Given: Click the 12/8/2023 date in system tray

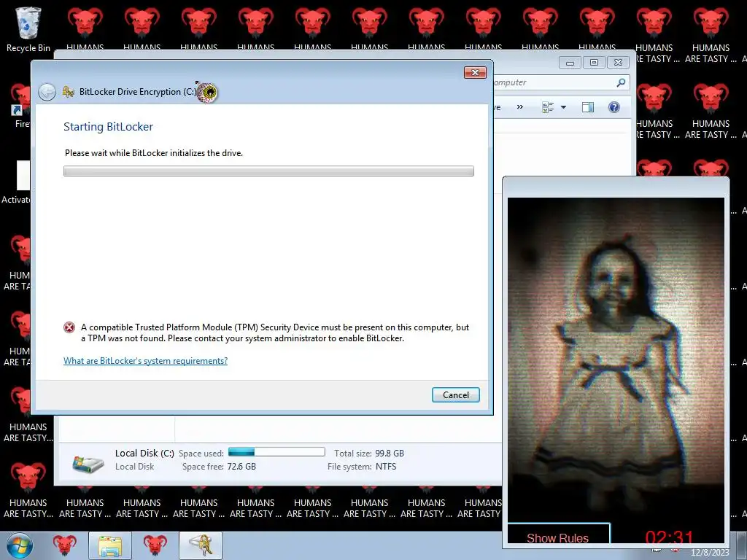Looking at the screenshot, I should 710,553.
